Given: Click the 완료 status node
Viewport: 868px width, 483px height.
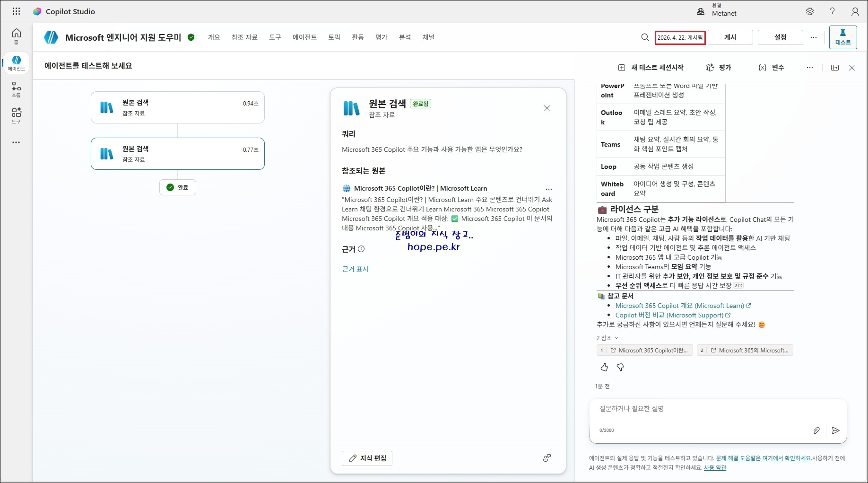Looking at the screenshot, I should pos(178,187).
